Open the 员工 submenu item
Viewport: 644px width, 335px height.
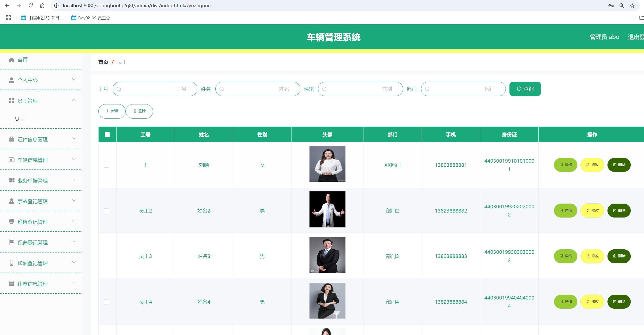[x=19, y=119]
